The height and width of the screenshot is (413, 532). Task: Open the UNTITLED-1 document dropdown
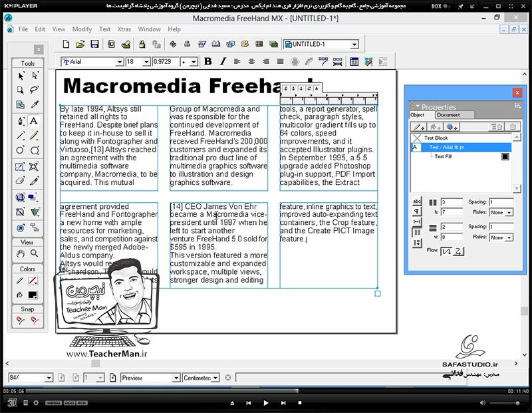click(354, 44)
